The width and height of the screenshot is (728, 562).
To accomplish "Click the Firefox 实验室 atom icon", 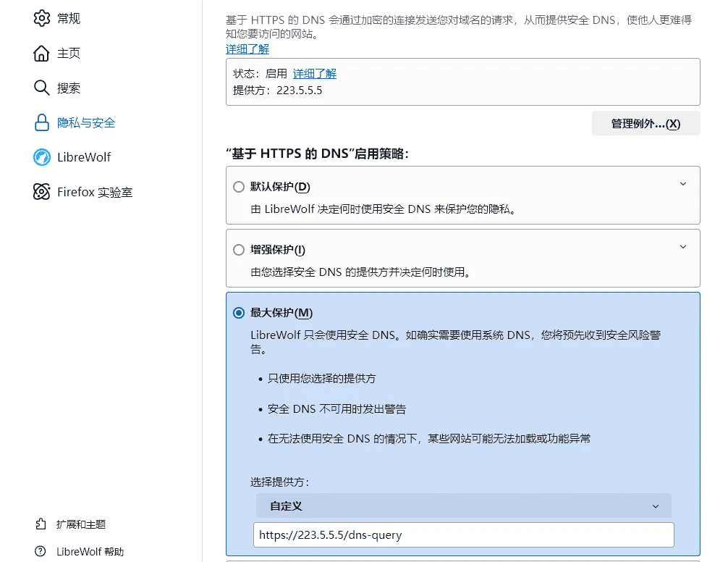I will [41, 192].
